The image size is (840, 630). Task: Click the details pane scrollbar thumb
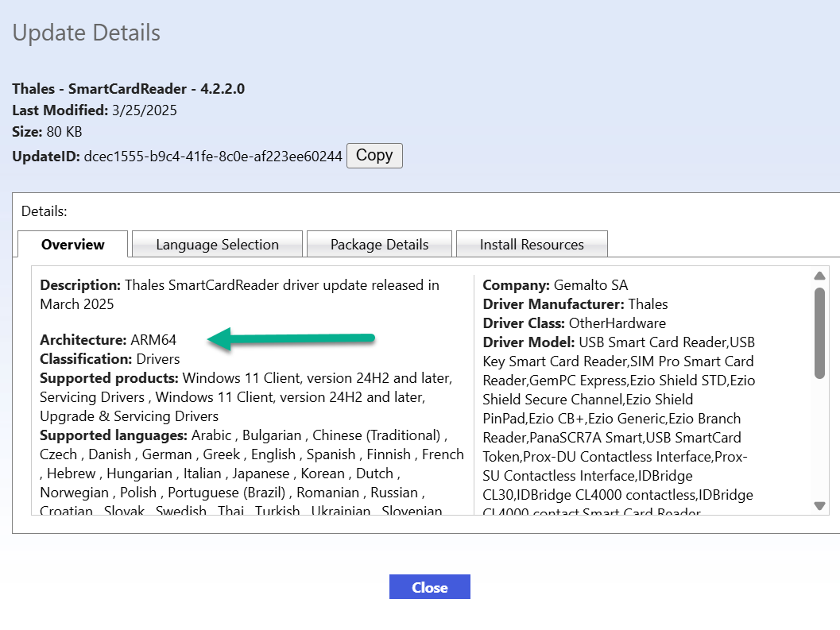tap(819, 333)
